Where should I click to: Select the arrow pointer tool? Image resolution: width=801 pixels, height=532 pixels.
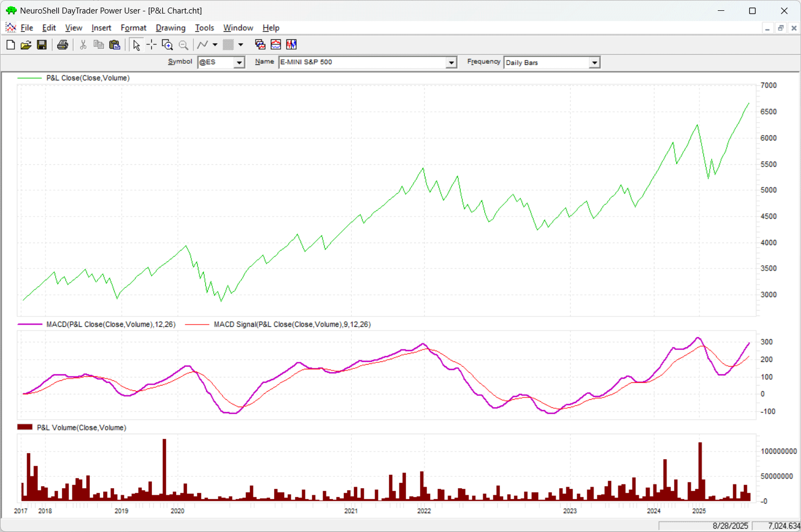point(136,45)
